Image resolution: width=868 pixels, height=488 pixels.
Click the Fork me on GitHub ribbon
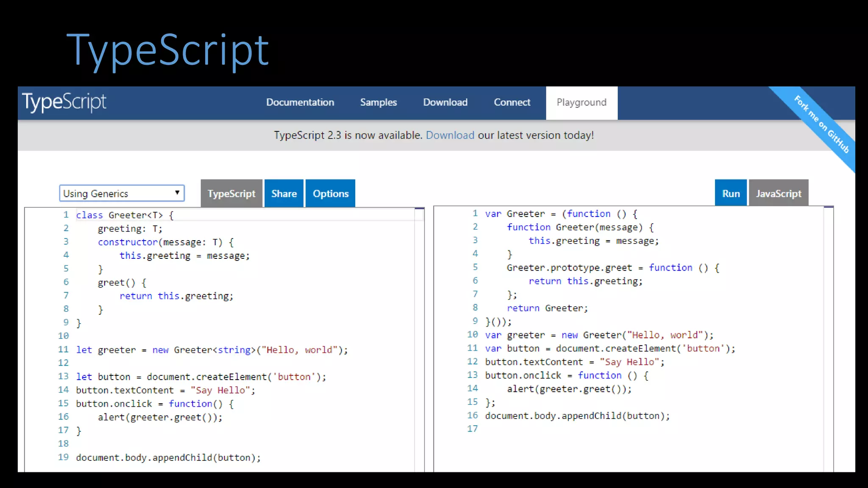(x=821, y=124)
